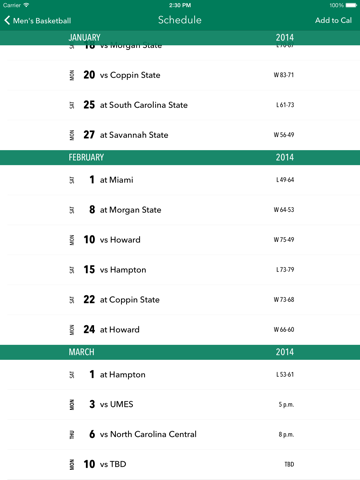
Task: Open March 3 vs UMES game
Action: click(180, 404)
